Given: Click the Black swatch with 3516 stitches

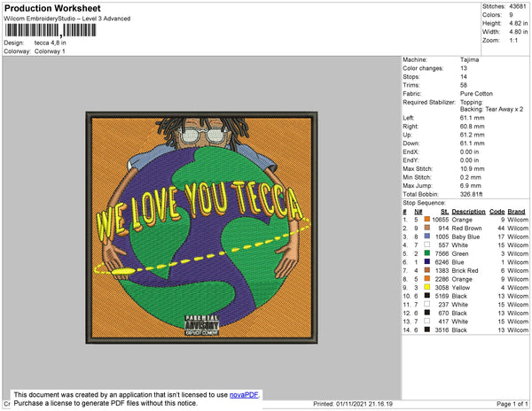Looking at the screenshot, I should click(x=426, y=330).
